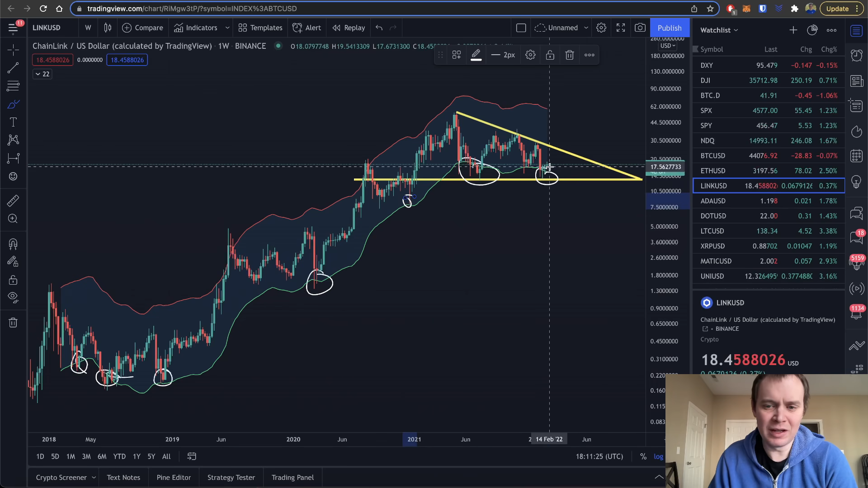868x488 pixels.
Task: Open the candlestick chart style selector
Action: tap(108, 28)
